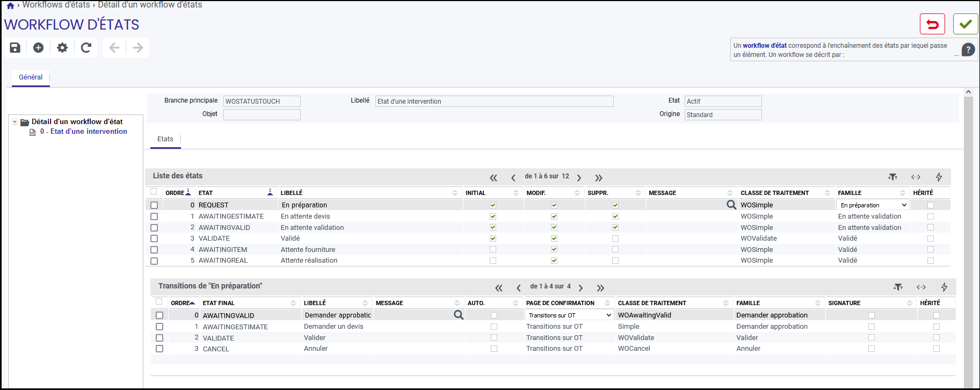Switch to the Général tab

(31, 77)
